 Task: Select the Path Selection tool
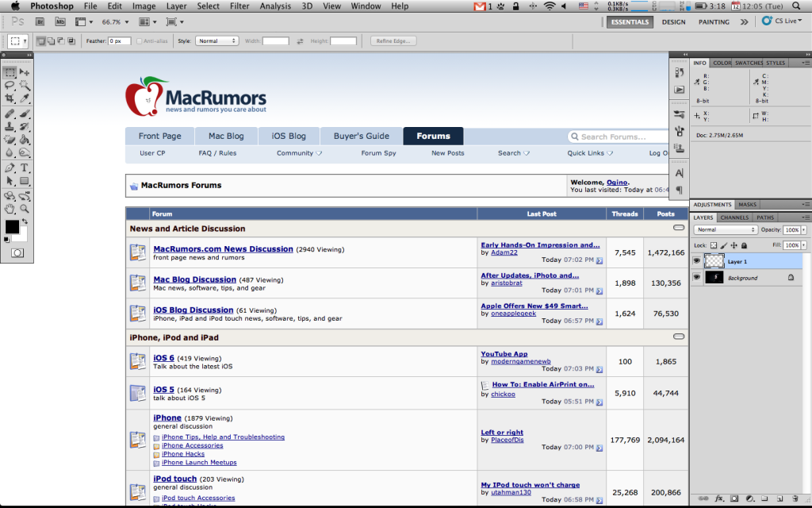pos(10,181)
